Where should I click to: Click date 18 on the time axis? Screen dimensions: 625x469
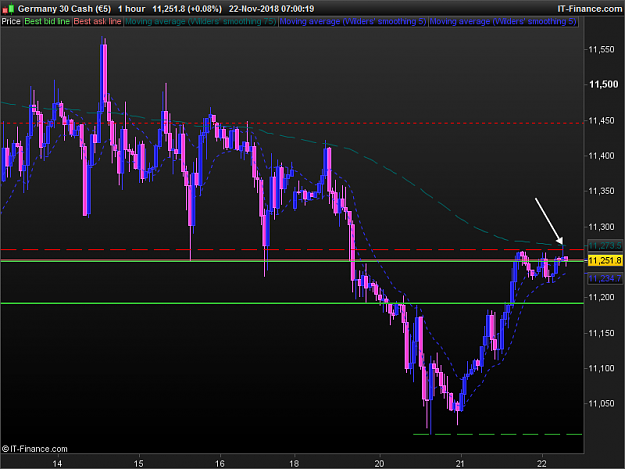pos(294,463)
